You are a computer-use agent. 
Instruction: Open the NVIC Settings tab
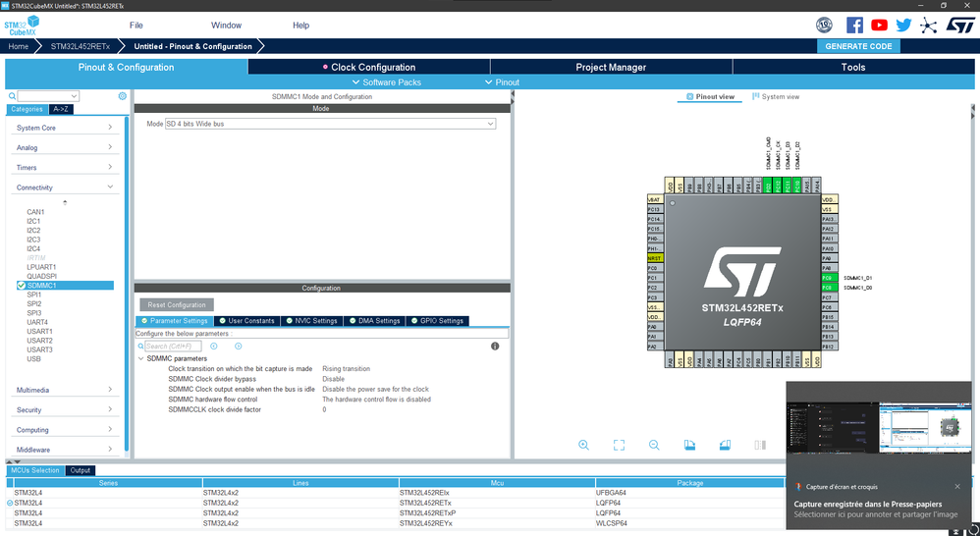[311, 320]
